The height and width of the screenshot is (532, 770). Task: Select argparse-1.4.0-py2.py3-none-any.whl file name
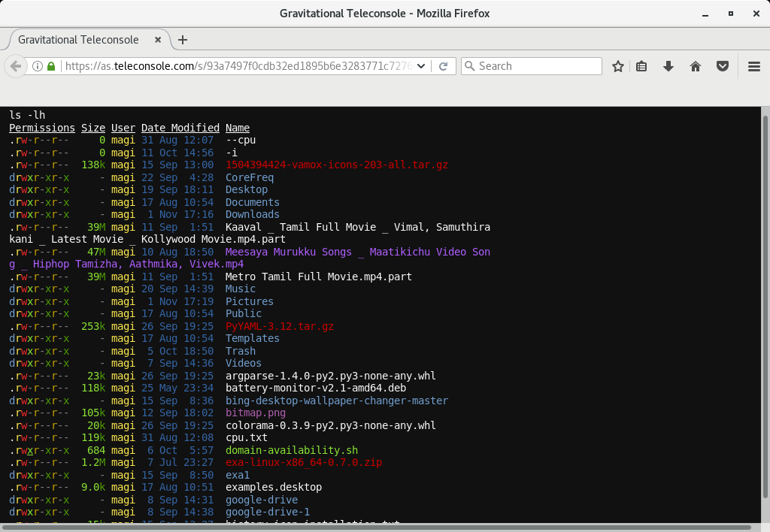point(331,376)
